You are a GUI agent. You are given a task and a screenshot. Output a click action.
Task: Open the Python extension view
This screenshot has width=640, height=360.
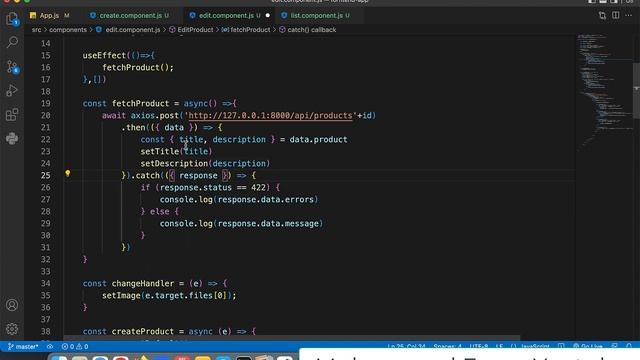(12, 139)
